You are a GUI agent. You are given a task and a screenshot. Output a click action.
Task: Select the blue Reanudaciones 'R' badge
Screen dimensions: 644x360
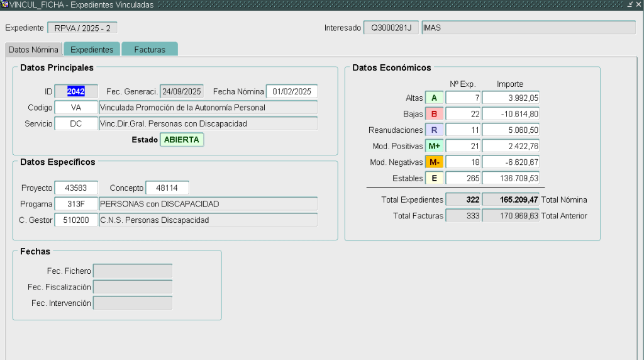point(434,130)
